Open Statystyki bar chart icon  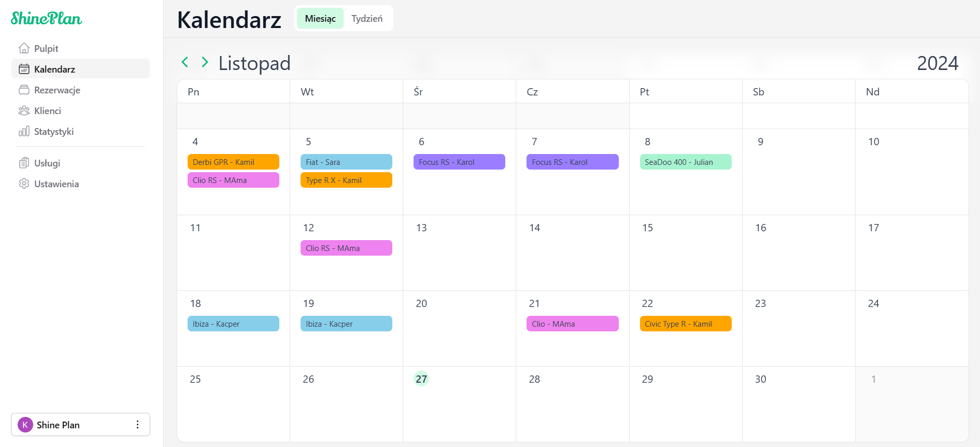(24, 131)
